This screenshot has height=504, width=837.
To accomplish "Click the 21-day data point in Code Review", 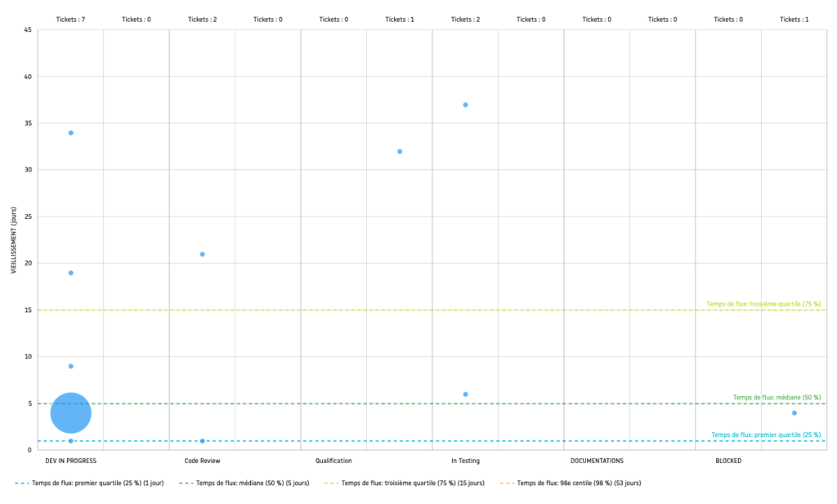I will tap(203, 254).
